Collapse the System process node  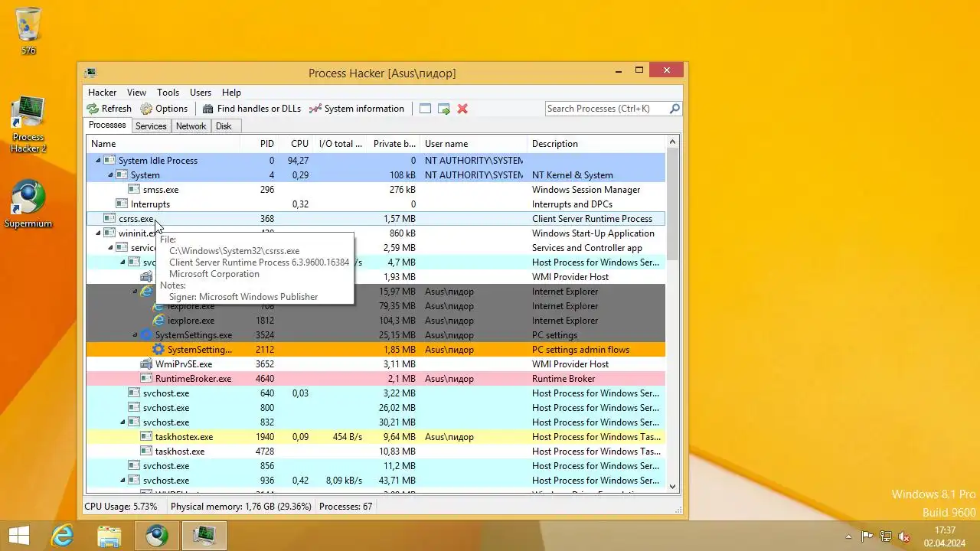[x=110, y=175]
